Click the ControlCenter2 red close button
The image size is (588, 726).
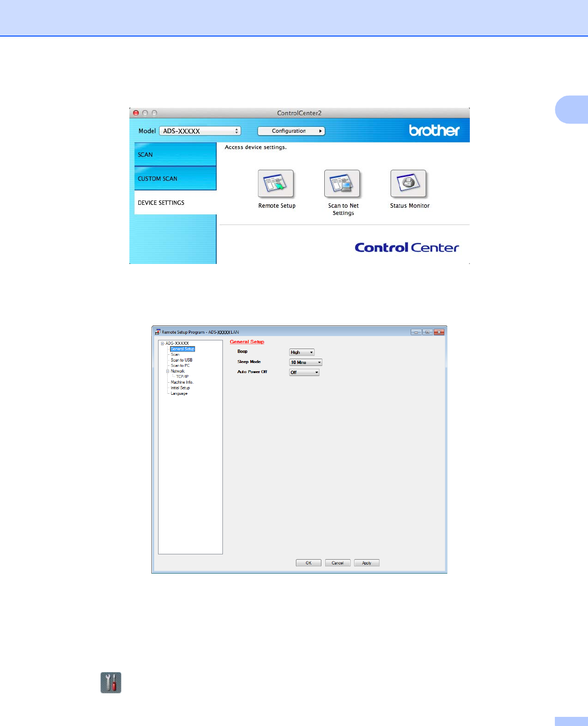[x=136, y=113]
